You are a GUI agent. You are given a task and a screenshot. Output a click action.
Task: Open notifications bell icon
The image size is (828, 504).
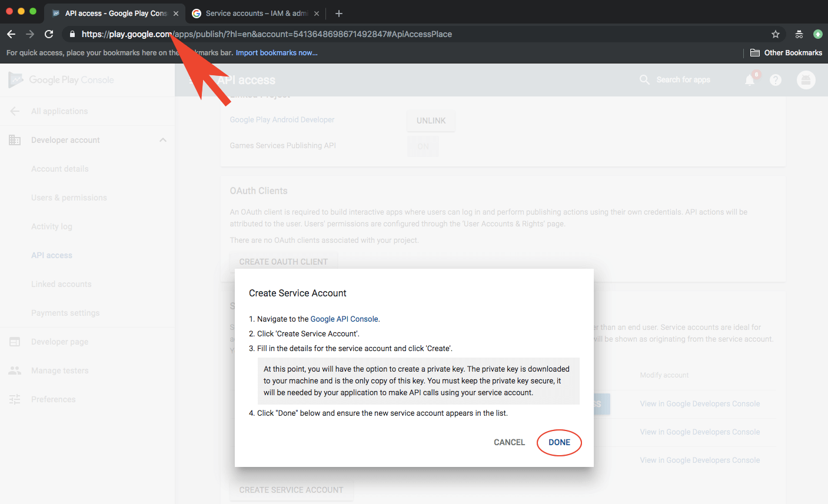click(x=750, y=80)
